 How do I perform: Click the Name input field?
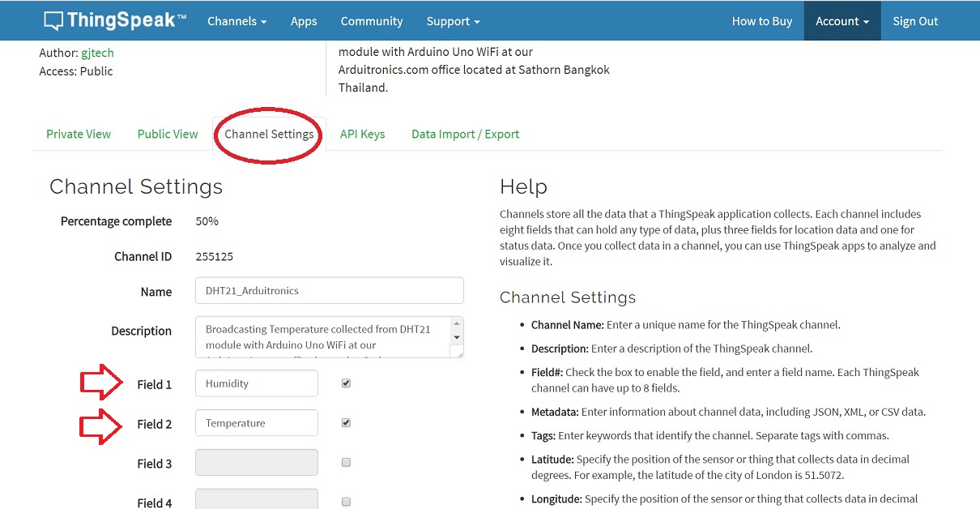(x=330, y=291)
